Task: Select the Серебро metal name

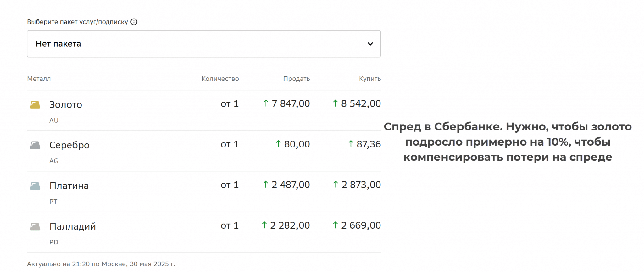Action: tap(69, 145)
